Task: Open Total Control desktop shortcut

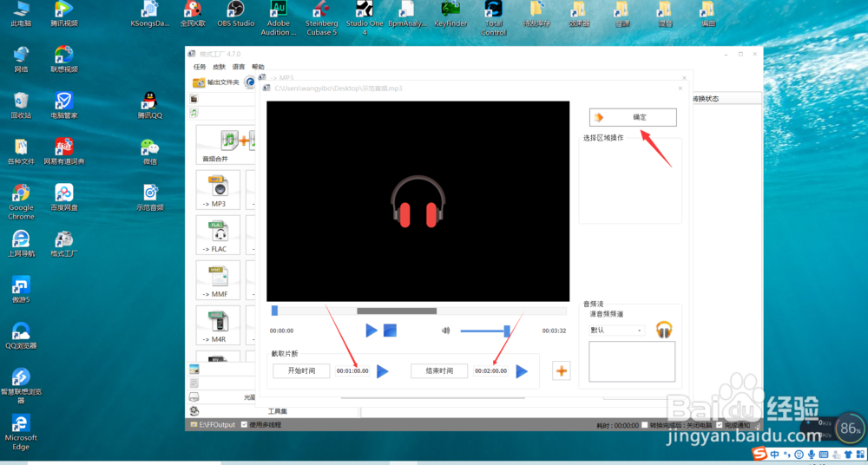Action: click(493, 18)
